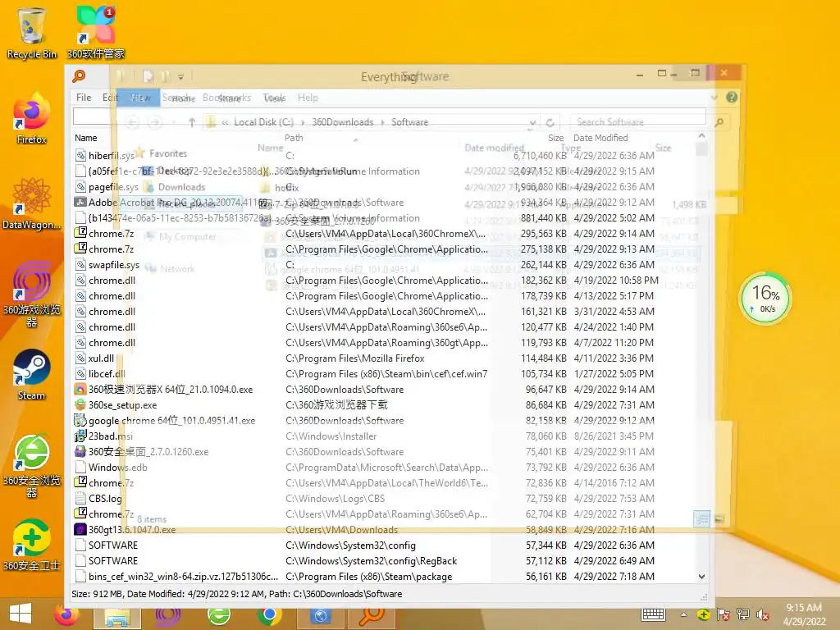Click the 360 accelerator 16% floating widget
The image size is (840, 630).
click(765, 298)
